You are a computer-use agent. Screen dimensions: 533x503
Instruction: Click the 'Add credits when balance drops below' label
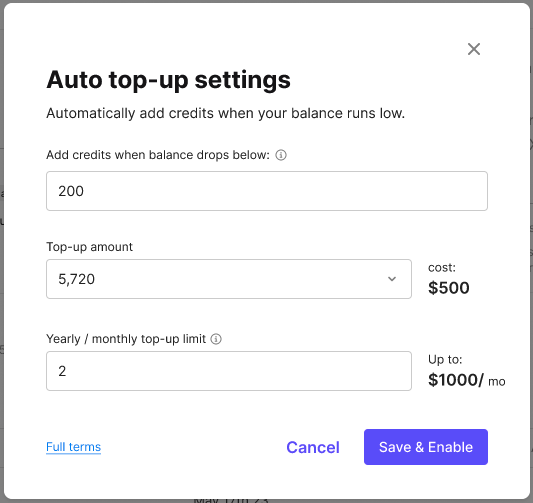[x=158, y=155]
